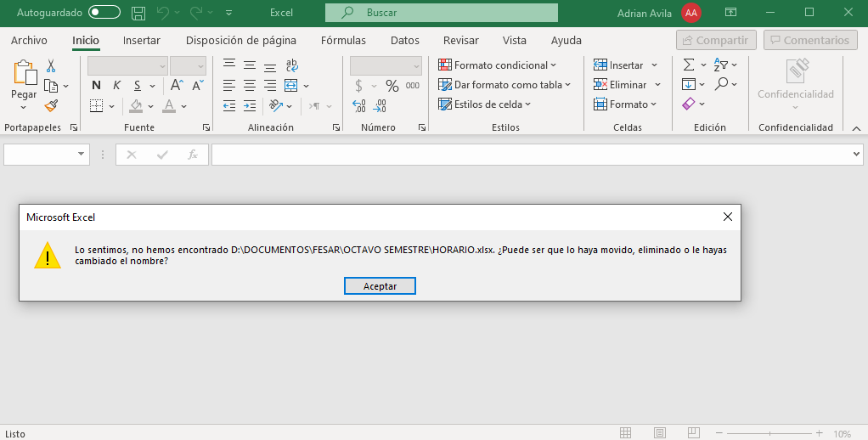
Task: Switch to the Vista tab
Action: (515, 41)
